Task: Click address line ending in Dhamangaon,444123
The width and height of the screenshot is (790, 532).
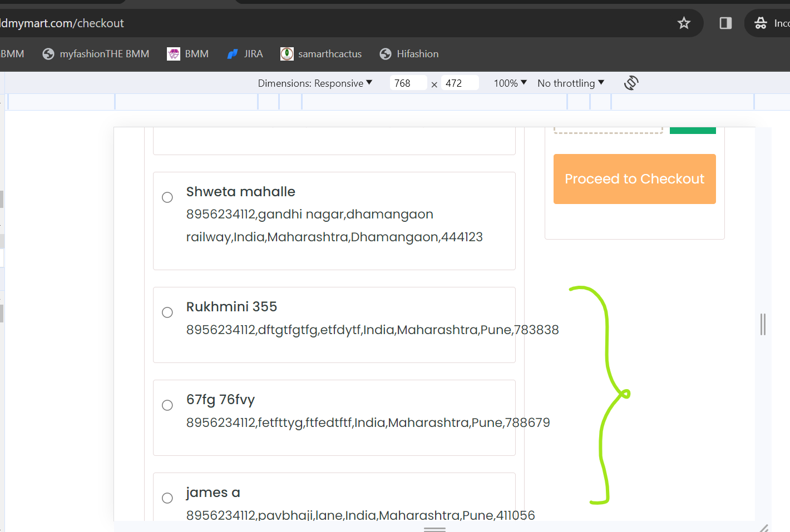Action: [334, 226]
